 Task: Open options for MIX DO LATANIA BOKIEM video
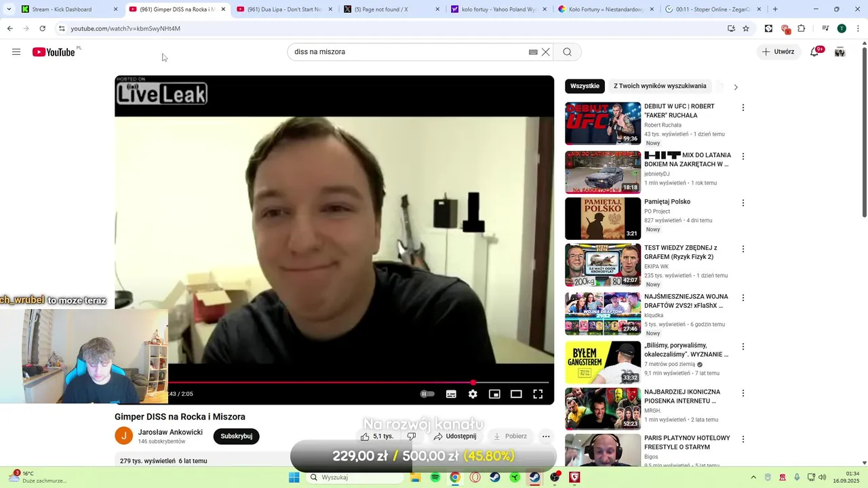click(743, 157)
